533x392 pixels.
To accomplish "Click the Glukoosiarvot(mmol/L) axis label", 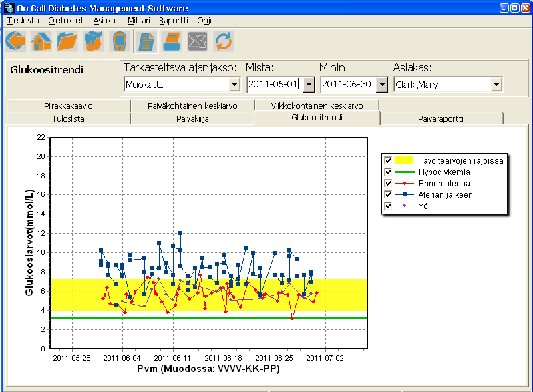I will pyautogui.click(x=29, y=243).
